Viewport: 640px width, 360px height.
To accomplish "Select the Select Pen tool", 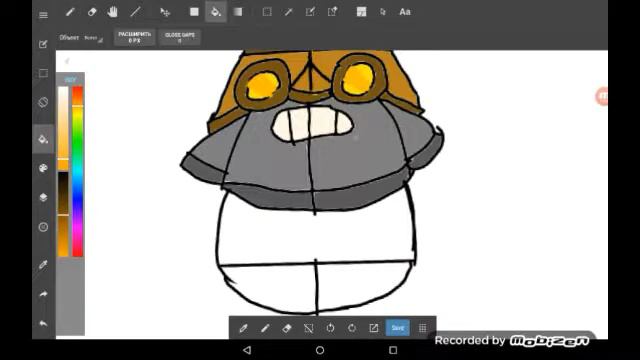I will 310,12.
